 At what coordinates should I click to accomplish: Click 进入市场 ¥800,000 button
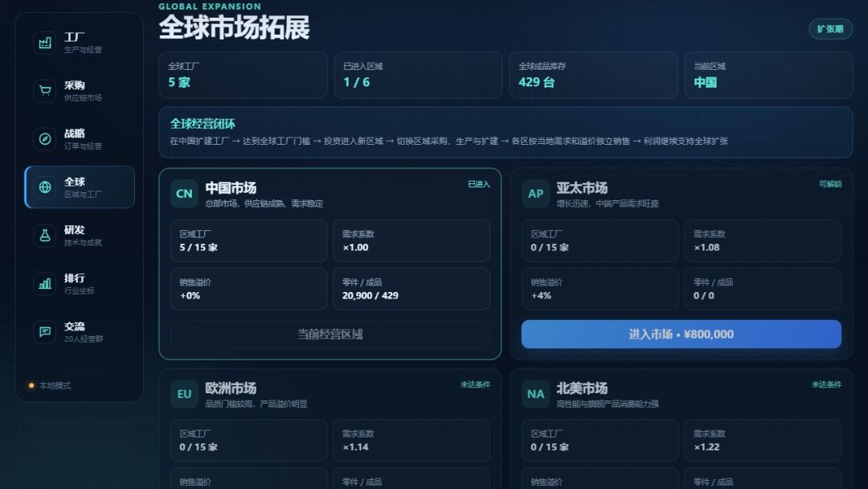[681, 334]
